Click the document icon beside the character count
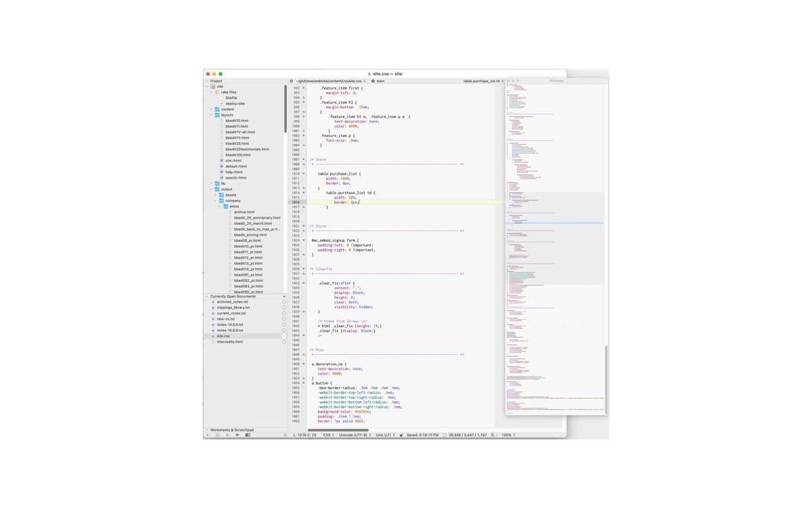The height and width of the screenshot is (508, 812). coord(445,435)
